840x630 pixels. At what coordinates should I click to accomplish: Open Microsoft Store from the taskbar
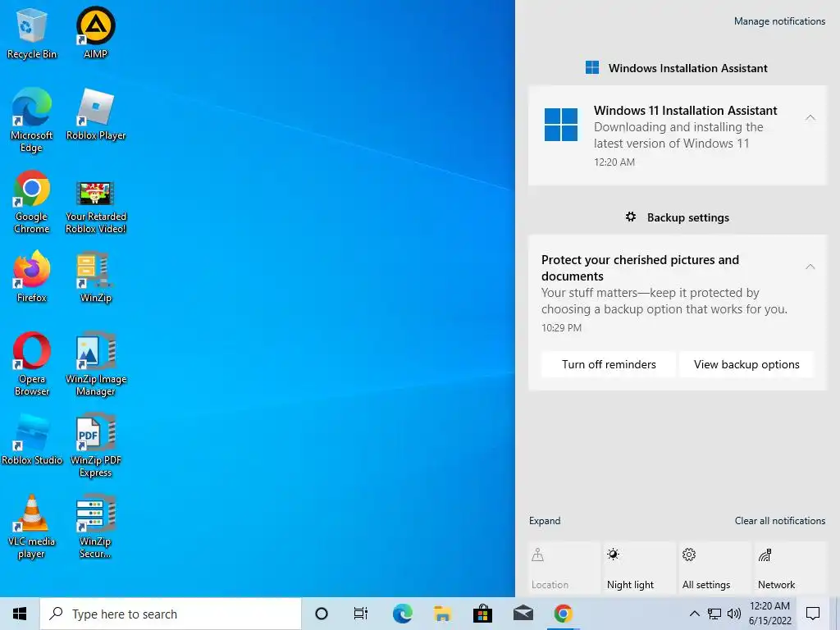[482, 614]
